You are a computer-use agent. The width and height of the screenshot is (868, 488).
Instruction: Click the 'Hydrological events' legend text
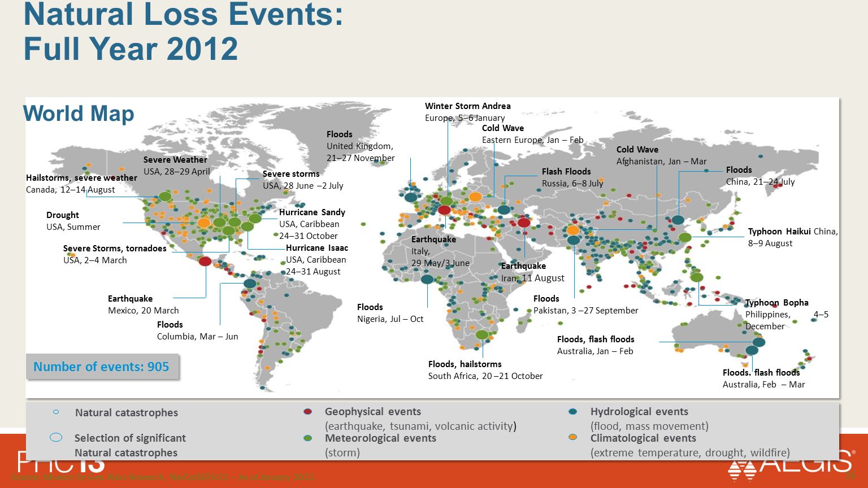click(639, 412)
